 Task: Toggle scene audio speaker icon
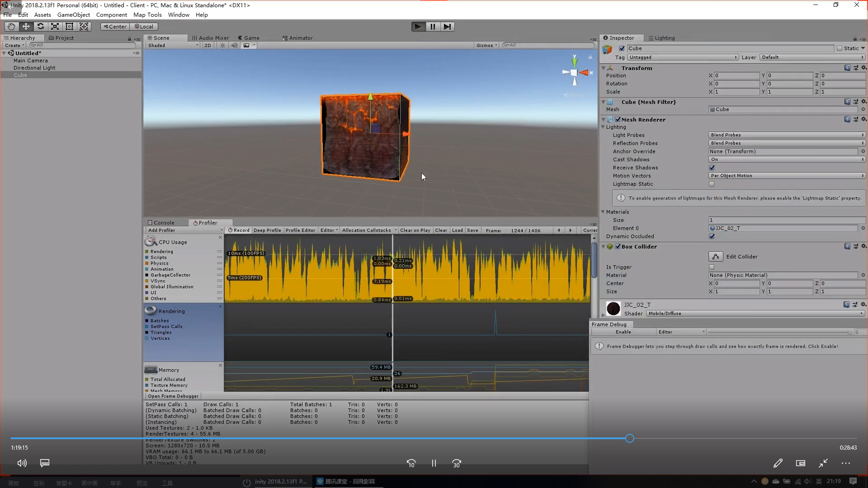[x=234, y=45]
